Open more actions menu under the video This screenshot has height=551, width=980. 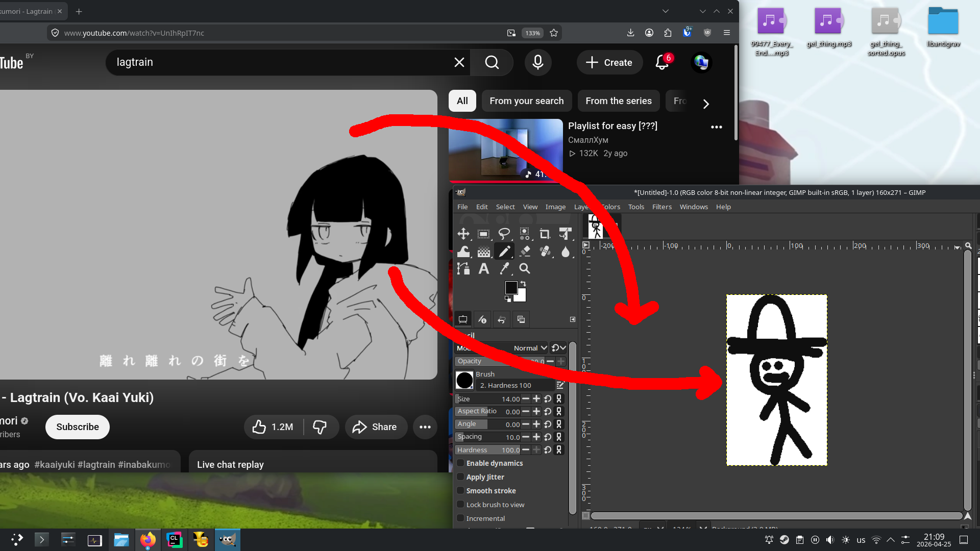[425, 427]
